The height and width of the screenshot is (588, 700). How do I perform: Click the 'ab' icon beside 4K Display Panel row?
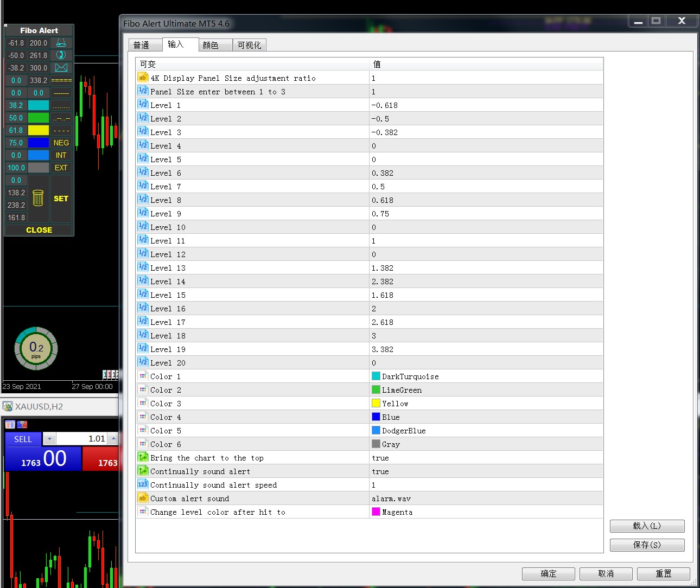pyautogui.click(x=143, y=78)
